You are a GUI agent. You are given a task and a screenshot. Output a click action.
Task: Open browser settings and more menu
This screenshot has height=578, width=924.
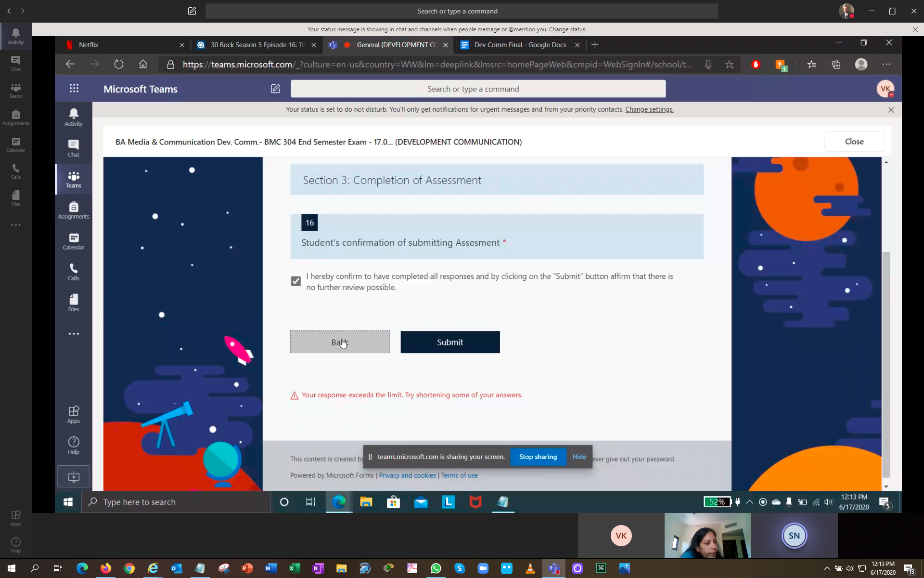886,64
